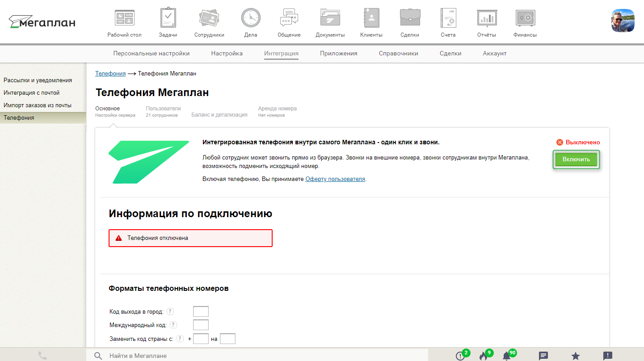The width and height of the screenshot is (644, 361).
Task: Click the search magnifier icon
Action: 98,356
